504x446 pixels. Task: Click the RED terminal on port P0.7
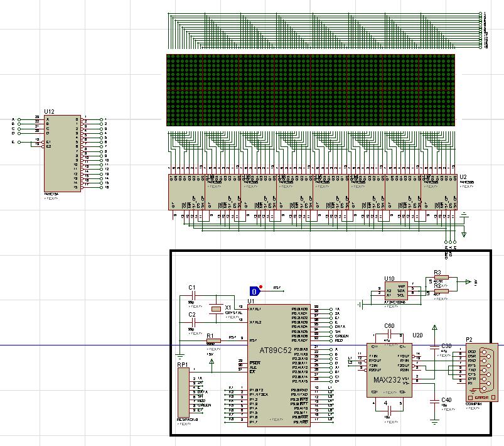[331, 340]
